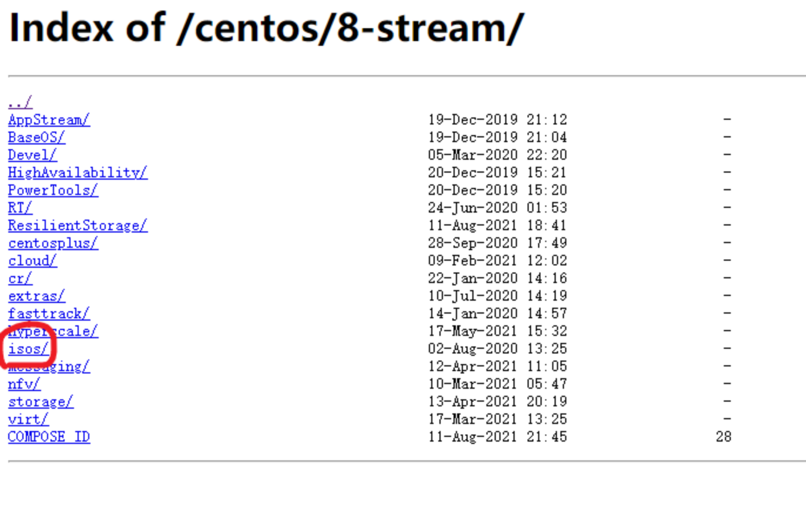806x532 pixels.
Task: Open the BaseOS directory
Action: tap(36, 137)
